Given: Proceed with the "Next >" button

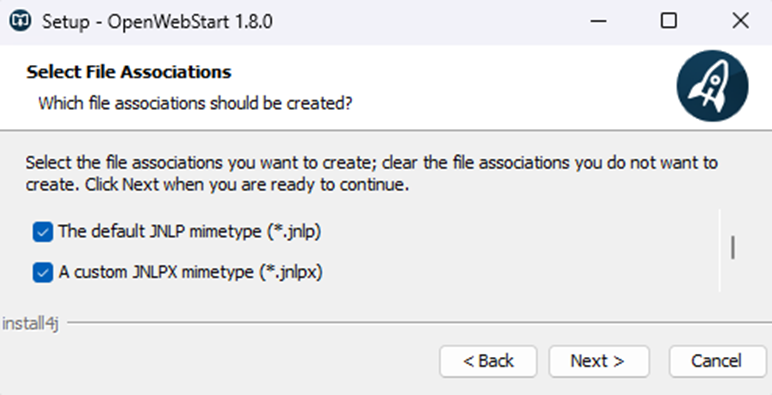Looking at the screenshot, I should point(599,362).
